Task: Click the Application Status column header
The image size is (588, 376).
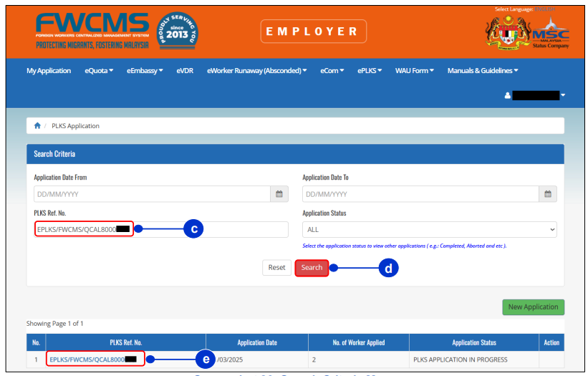Action: [x=474, y=342]
